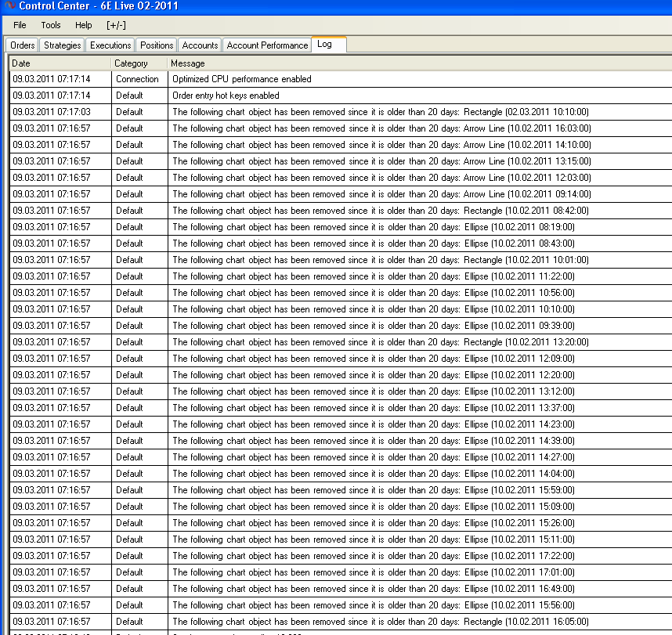Select log row for Rectangle (10.02.2011 16:05:00)

point(341,622)
